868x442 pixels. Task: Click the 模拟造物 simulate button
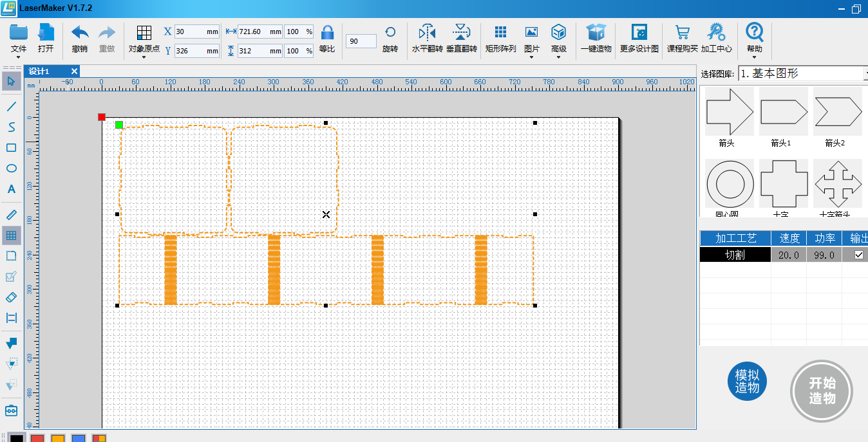click(748, 382)
